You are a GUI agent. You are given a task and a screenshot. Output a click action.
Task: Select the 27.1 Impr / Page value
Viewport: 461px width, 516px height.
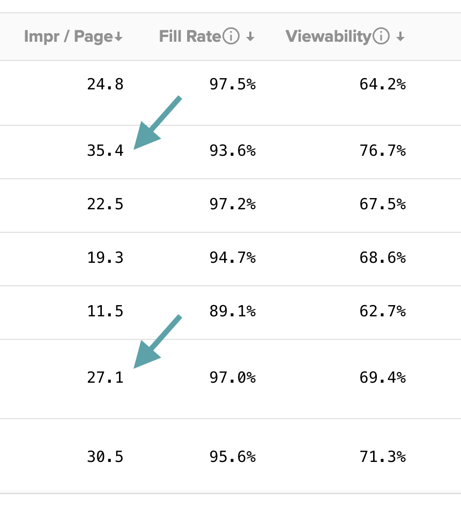105,378
